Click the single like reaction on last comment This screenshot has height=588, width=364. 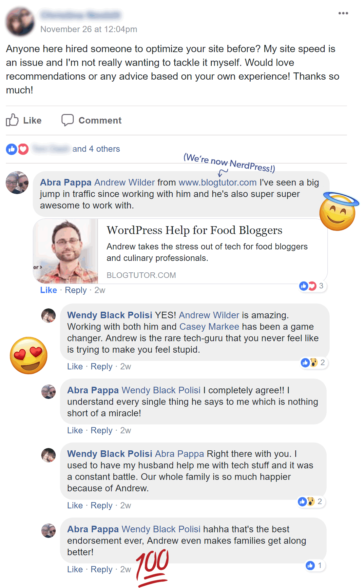[315, 565]
